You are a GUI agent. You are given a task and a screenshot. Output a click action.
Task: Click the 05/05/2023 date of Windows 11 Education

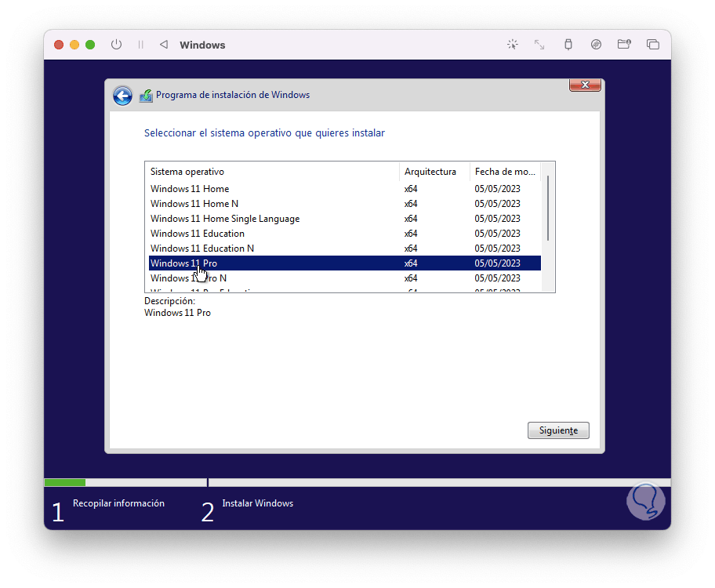(x=497, y=234)
